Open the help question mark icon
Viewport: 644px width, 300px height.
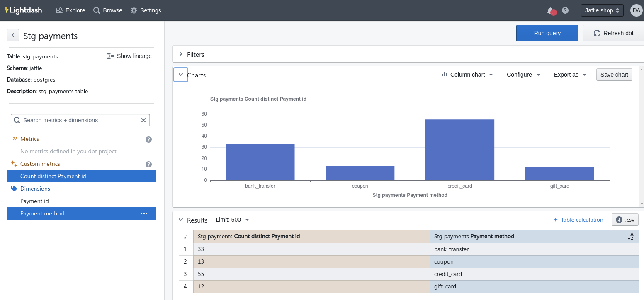tap(565, 10)
